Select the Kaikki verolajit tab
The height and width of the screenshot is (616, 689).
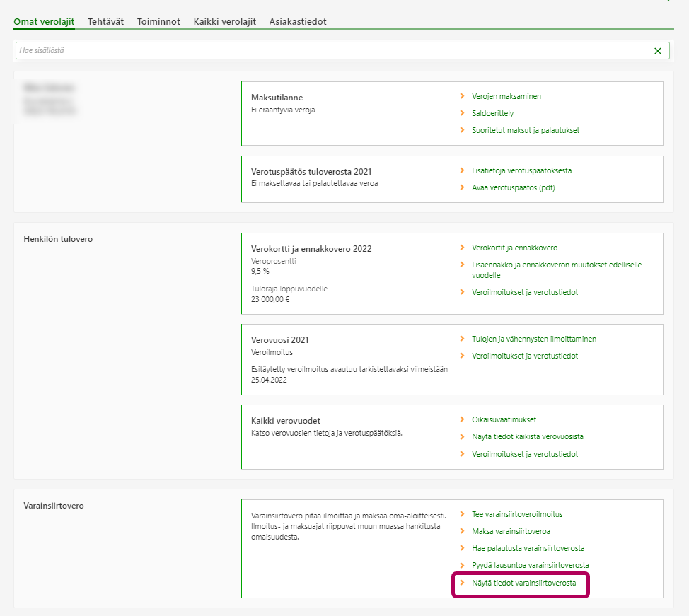[224, 21]
